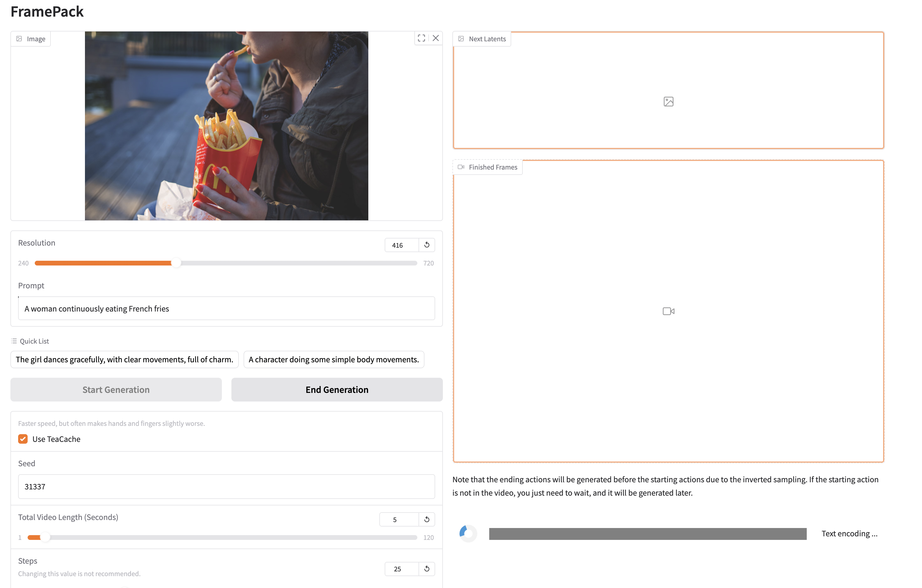This screenshot has height=588, width=922.
Task: Click the Next Latents panel icon
Action: tap(461, 38)
